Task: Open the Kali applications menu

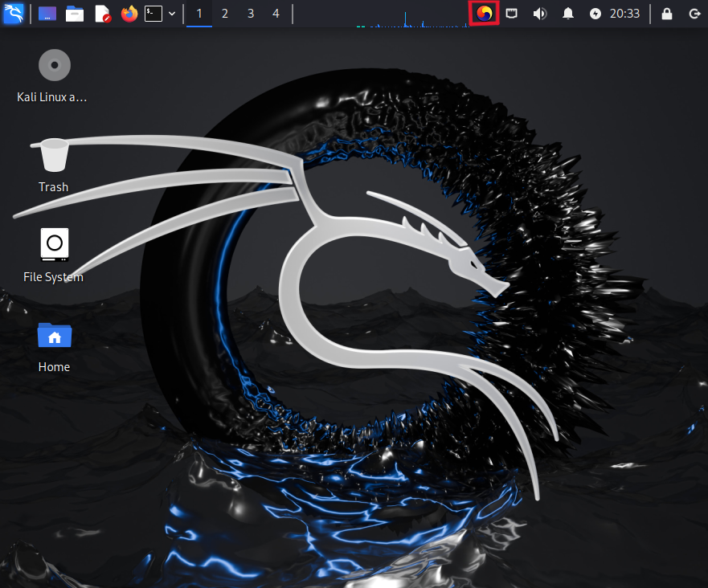Action: 13,14
